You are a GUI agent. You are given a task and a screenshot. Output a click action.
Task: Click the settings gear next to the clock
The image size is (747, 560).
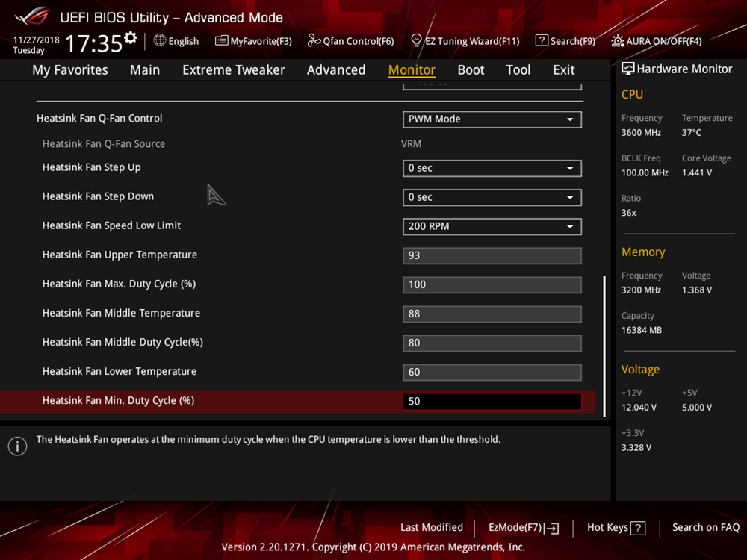131,38
